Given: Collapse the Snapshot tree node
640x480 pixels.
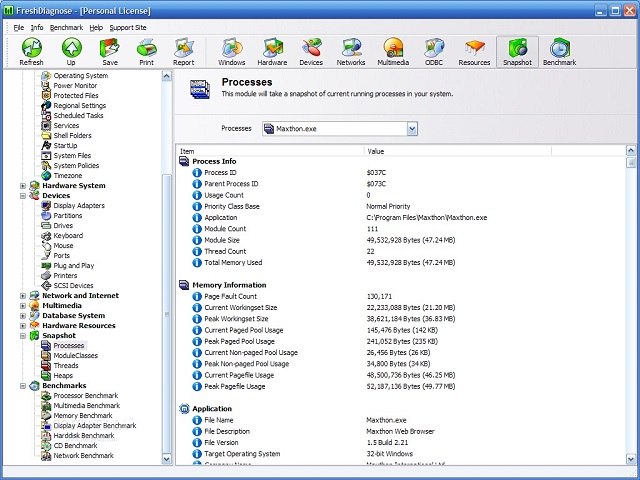Looking at the screenshot, I should (x=23, y=336).
